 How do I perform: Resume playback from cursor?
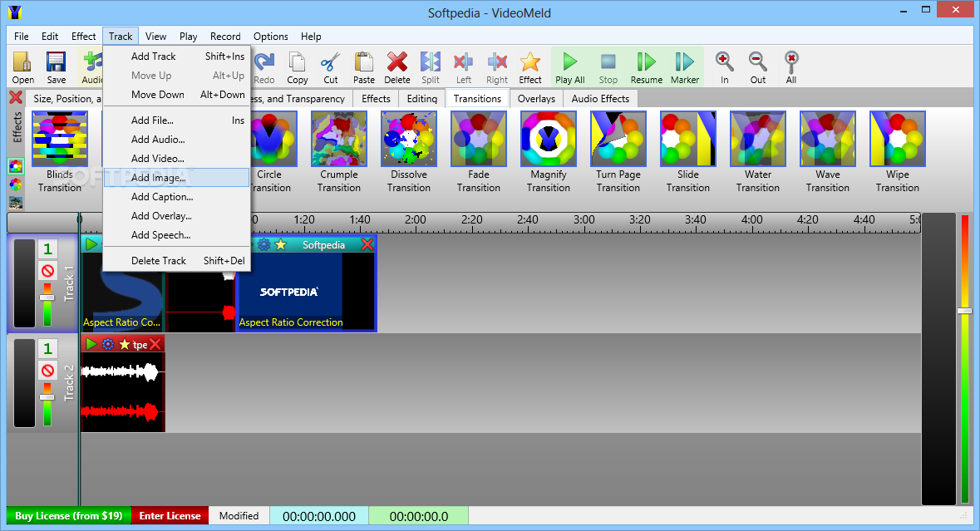pyautogui.click(x=646, y=67)
